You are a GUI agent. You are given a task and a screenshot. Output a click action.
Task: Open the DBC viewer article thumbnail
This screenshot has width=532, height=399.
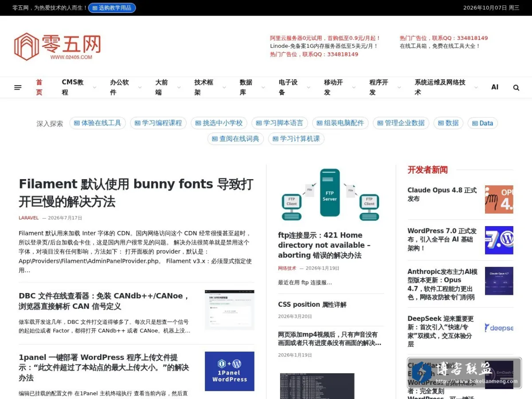tap(230, 310)
